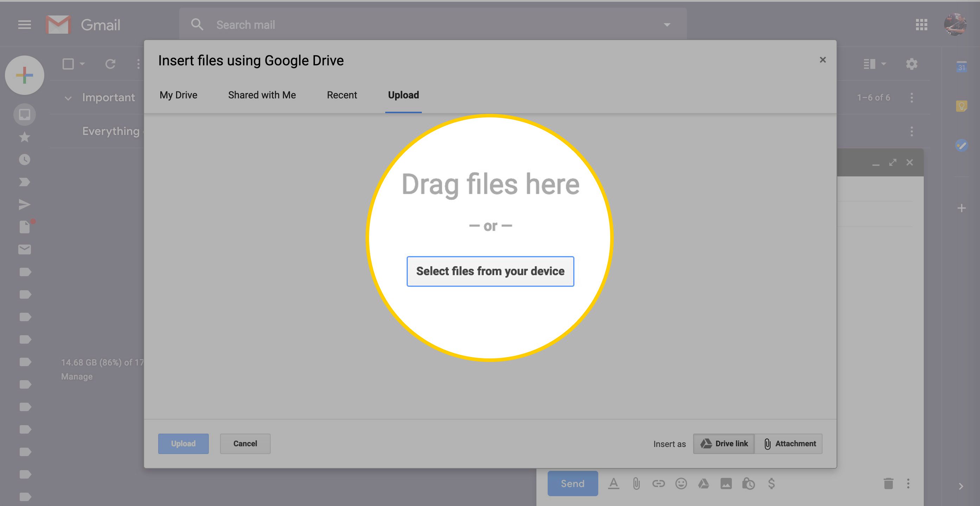Screen dimensions: 980x506
Task: Click the Shared with Me tab
Action: pos(262,95)
